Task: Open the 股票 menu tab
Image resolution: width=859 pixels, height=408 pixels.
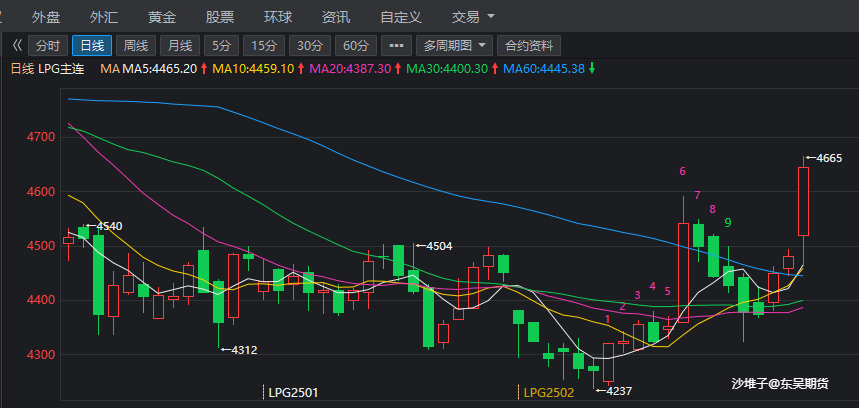Action: coord(220,17)
